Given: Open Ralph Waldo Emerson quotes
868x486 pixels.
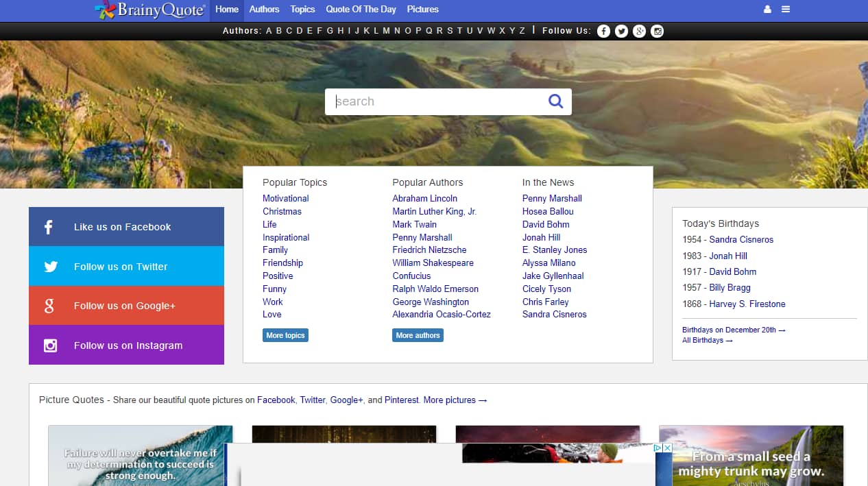Looking at the screenshot, I should (435, 289).
